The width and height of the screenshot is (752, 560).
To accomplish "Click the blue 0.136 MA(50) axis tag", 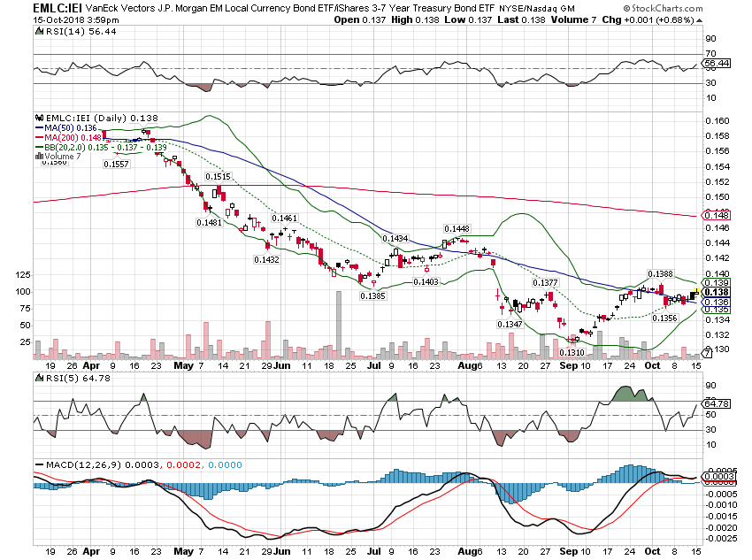I will 716,303.
